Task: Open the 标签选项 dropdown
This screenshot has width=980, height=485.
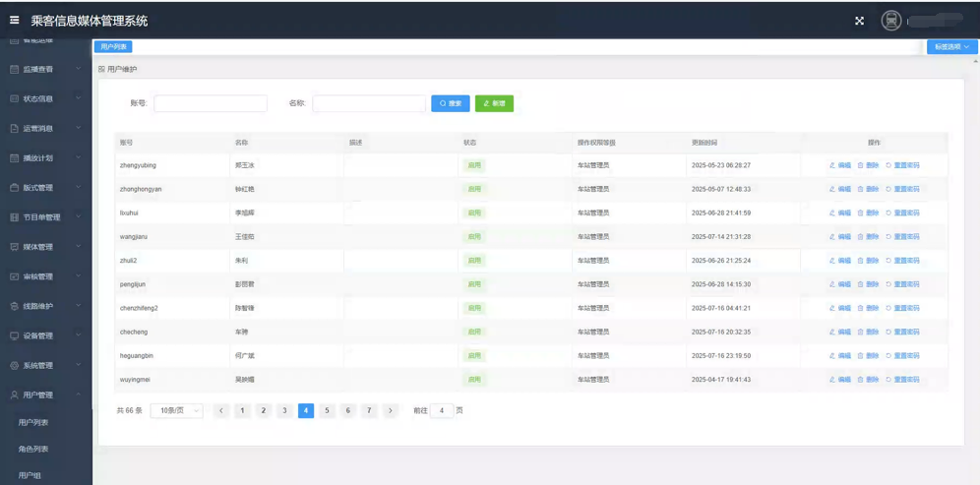Action: 951,46
